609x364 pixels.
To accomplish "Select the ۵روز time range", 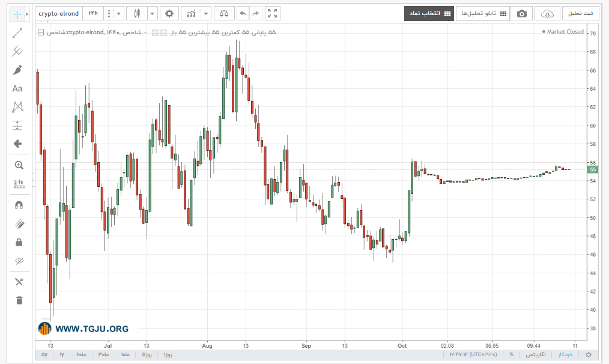I will tap(147, 354).
